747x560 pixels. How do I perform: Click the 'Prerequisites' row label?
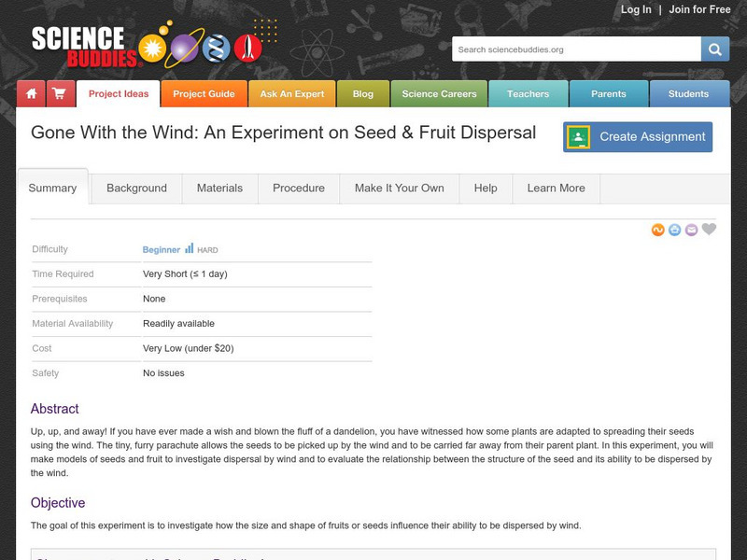coord(60,299)
